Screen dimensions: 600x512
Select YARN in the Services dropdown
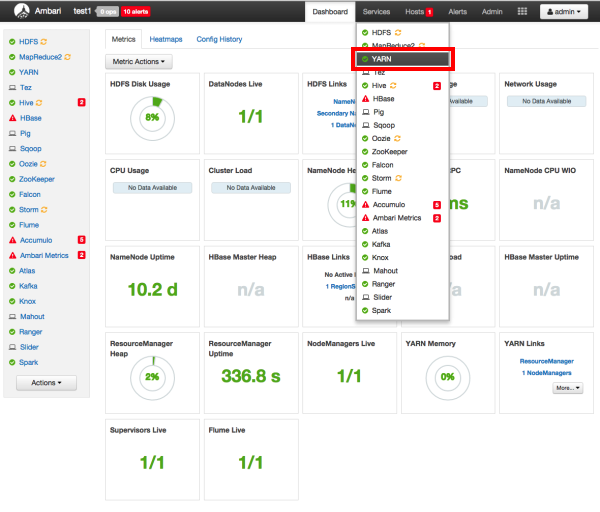tap(403, 59)
